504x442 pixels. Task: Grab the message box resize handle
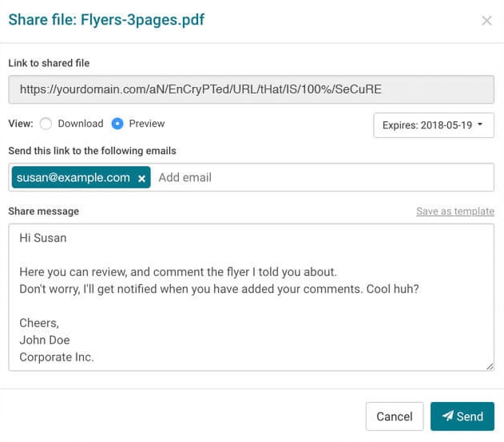(x=490, y=366)
